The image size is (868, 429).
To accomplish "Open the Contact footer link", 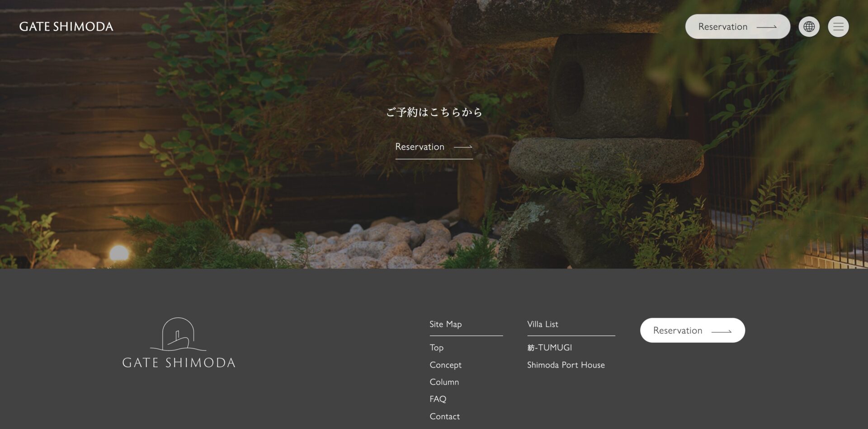I will [444, 416].
